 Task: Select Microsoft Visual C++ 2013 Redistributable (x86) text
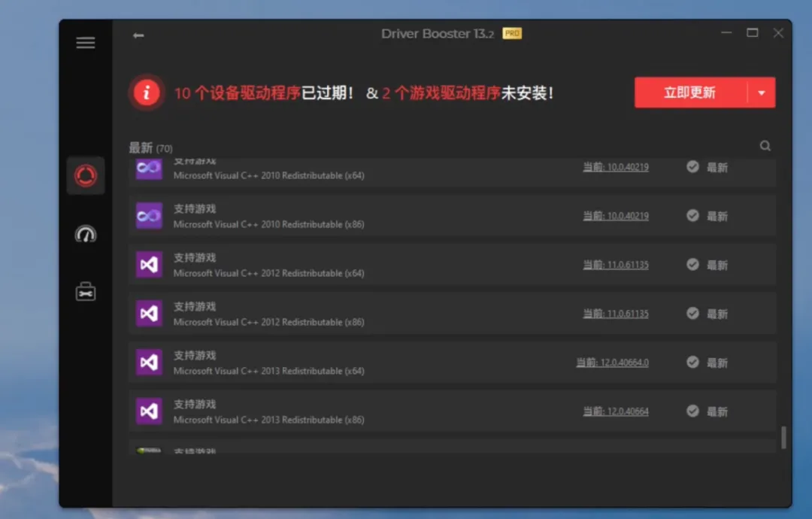268,420
